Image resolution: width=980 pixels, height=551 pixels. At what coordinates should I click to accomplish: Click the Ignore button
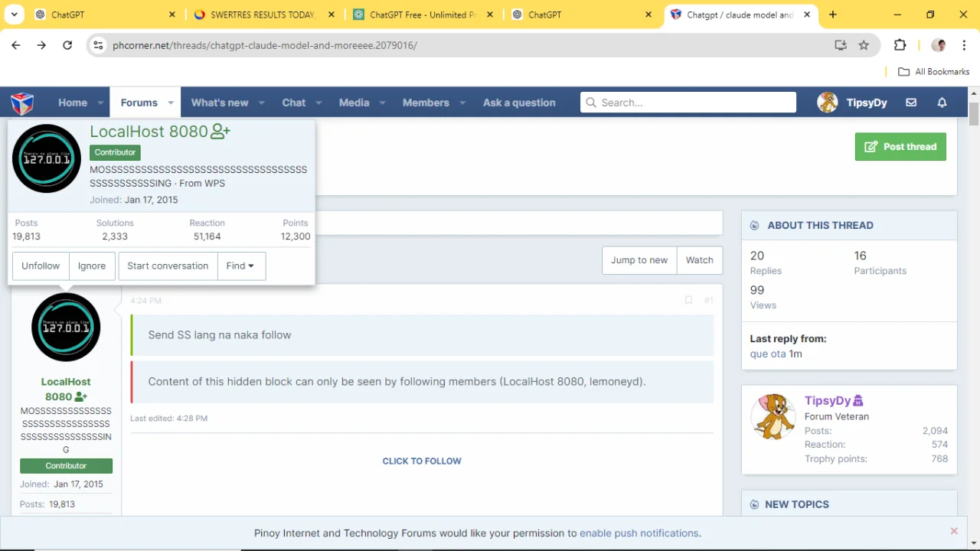pos(92,266)
